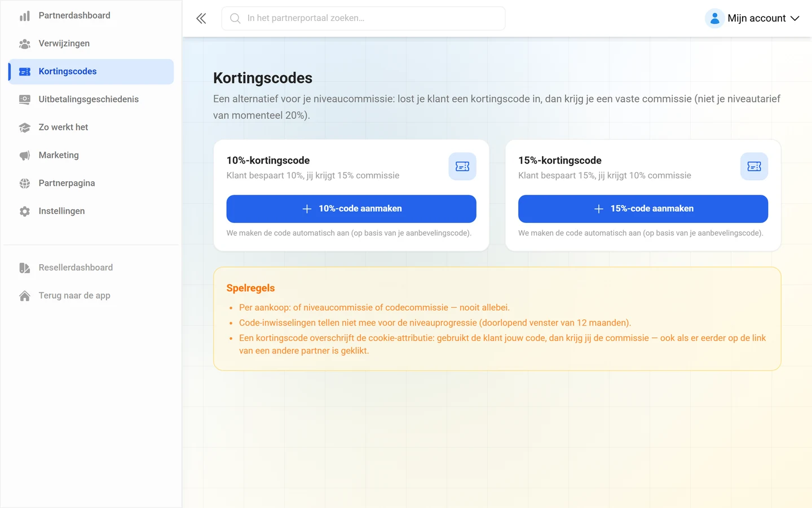Click the user avatar icon

(x=714, y=19)
